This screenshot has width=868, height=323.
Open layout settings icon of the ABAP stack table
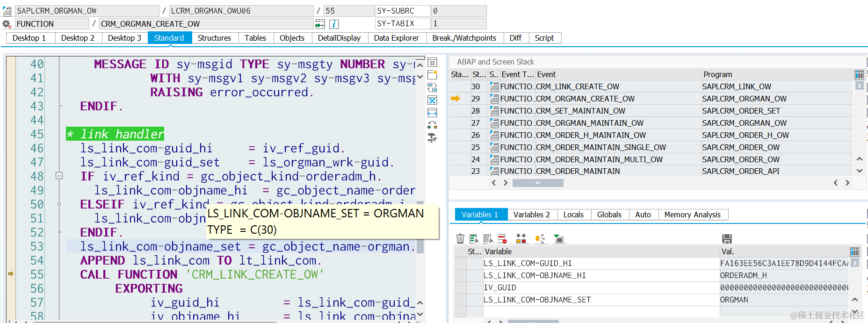[x=859, y=74]
